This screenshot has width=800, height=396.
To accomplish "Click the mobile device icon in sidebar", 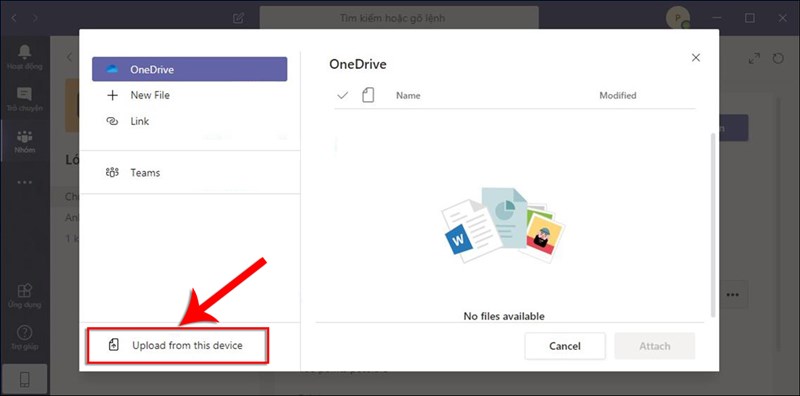I will click(24, 379).
